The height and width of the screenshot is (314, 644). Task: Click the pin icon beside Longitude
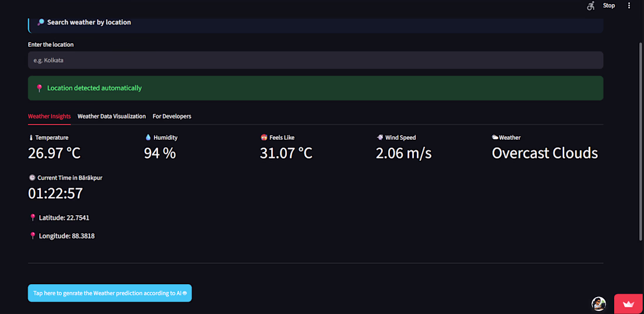pos(33,236)
